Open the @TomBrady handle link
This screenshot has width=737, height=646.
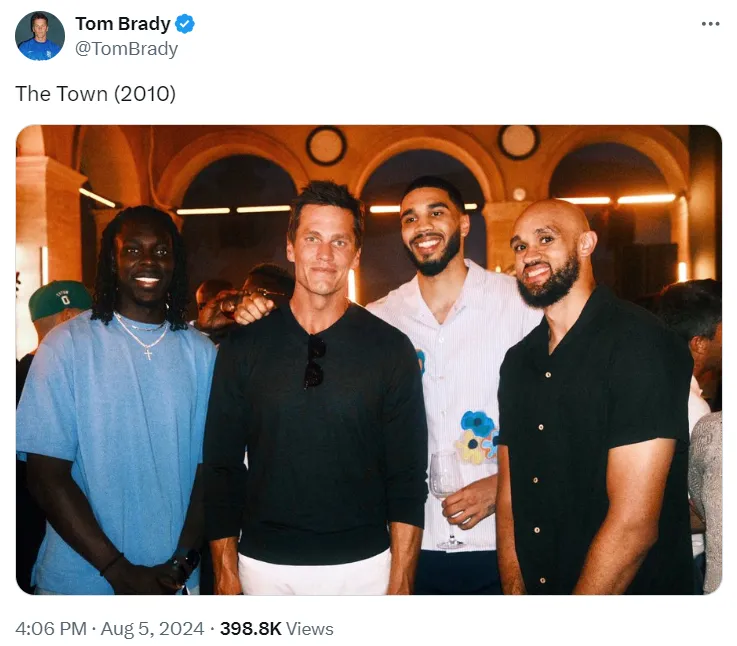click(126, 49)
